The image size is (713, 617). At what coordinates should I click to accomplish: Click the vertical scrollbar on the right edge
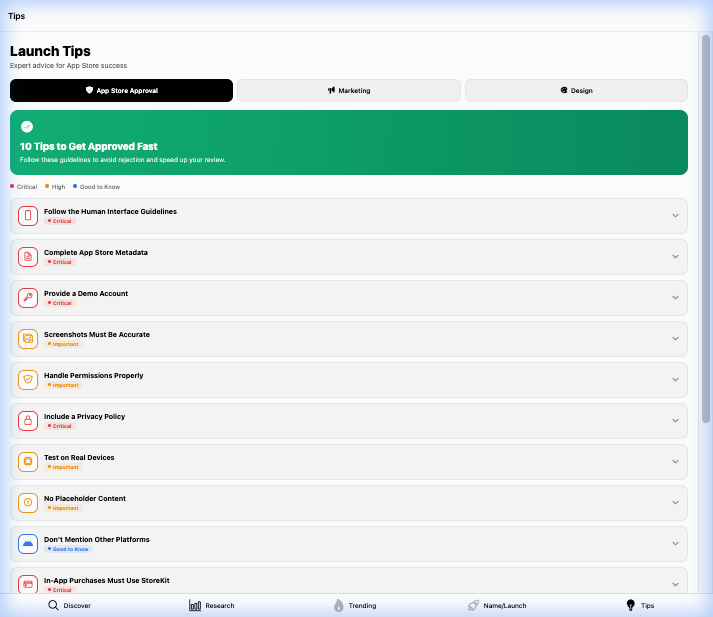point(706,230)
